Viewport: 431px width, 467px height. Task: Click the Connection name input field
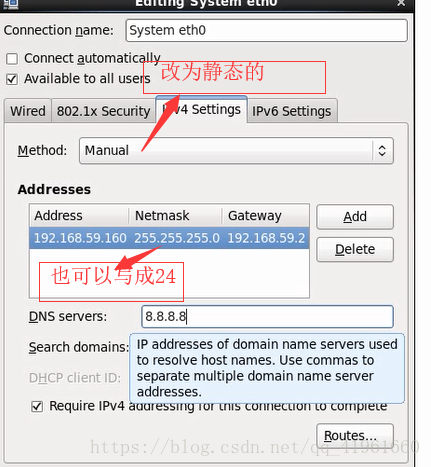point(266,30)
